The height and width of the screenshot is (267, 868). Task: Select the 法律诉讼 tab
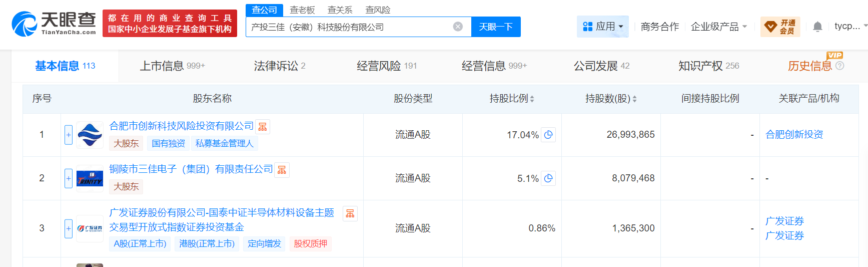pyautogui.click(x=280, y=66)
